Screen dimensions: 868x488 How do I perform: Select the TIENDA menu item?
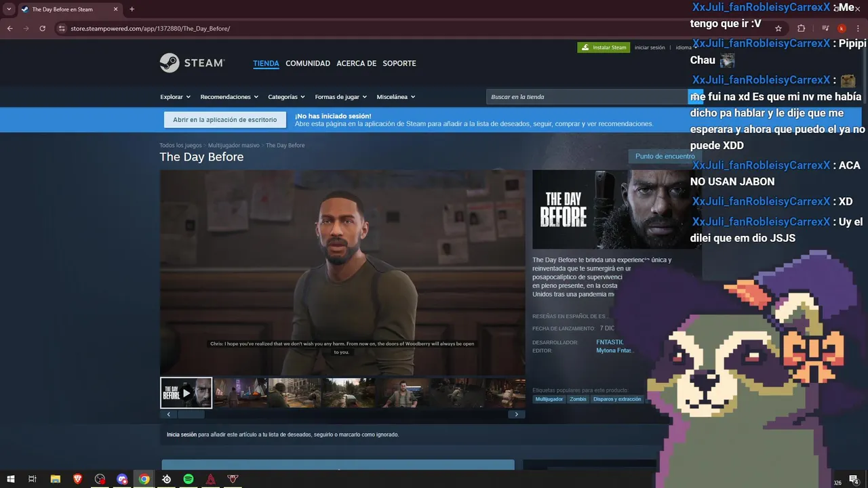266,63
